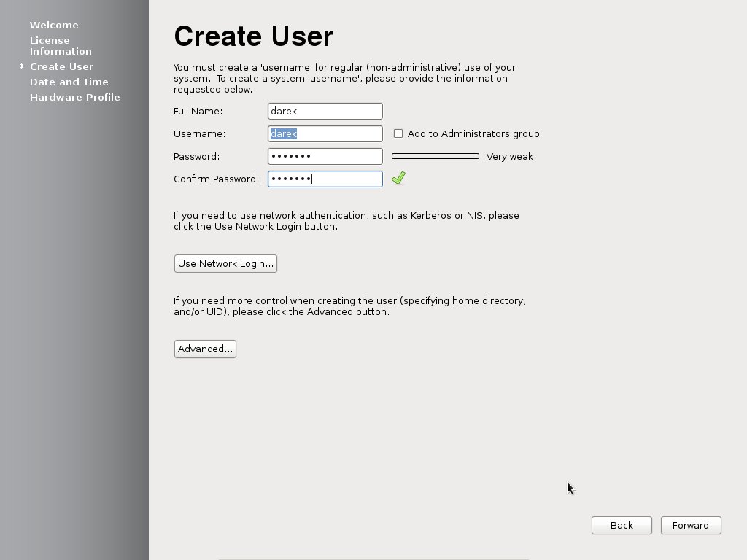Click the "You must create a 'username'" paragraph
747x560 pixels.
coord(345,79)
